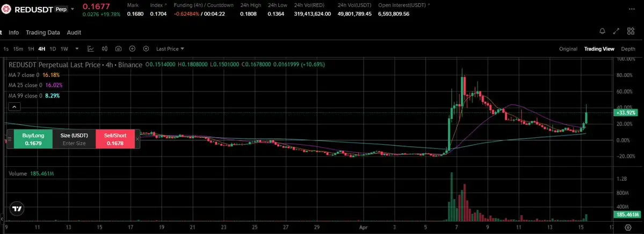Close the quick Buy/Sell order widget

click(138, 139)
